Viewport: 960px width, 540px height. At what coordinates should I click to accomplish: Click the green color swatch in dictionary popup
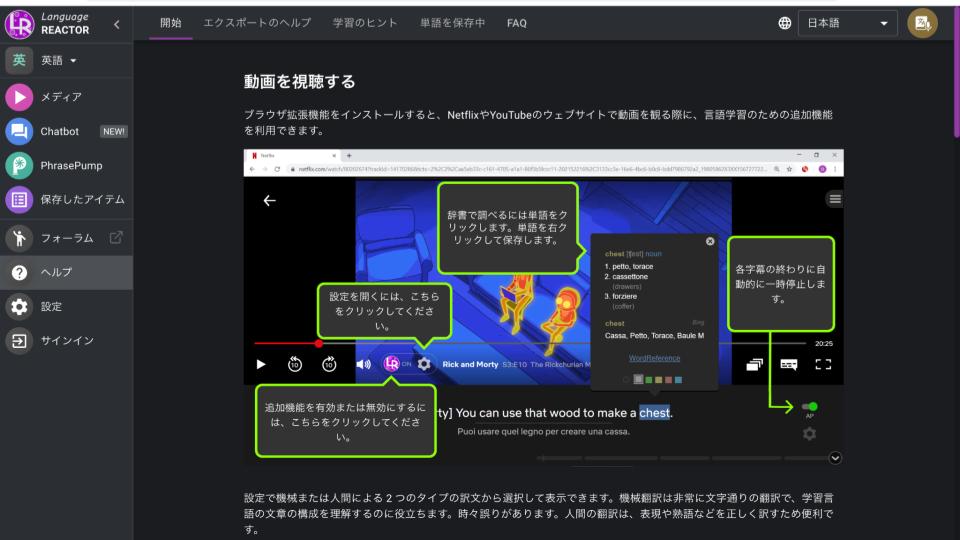(648, 380)
